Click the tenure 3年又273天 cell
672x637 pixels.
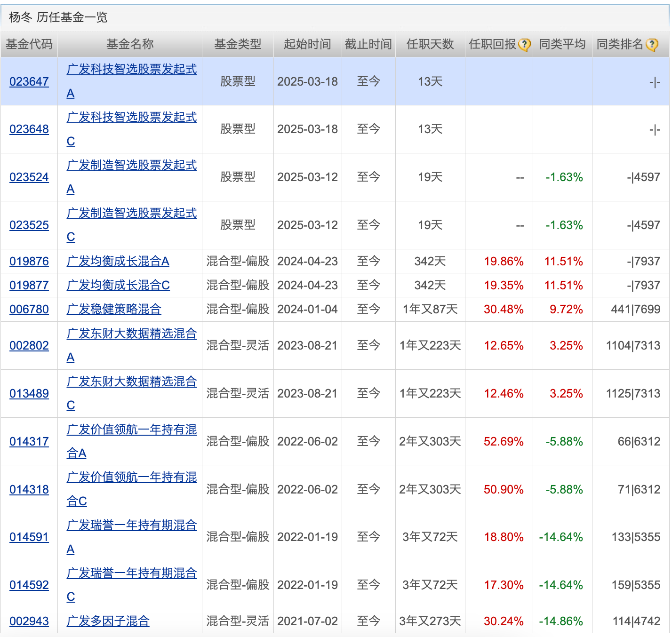(430, 621)
